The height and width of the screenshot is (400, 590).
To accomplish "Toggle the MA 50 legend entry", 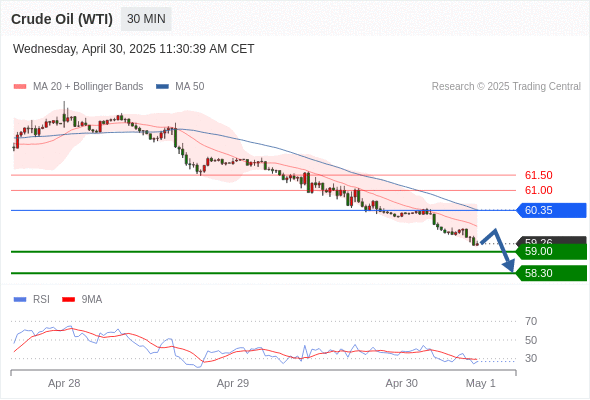I will (x=180, y=87).
